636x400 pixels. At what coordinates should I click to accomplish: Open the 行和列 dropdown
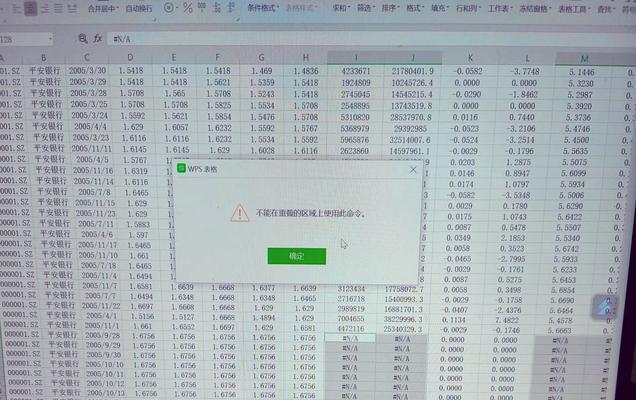(x=468, y=8)
